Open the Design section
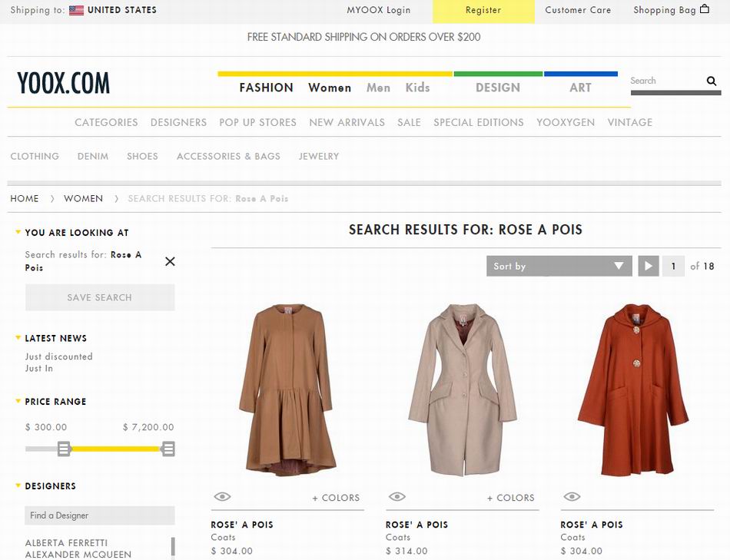This screenshot has height=560, width=730. click(498, 88)
